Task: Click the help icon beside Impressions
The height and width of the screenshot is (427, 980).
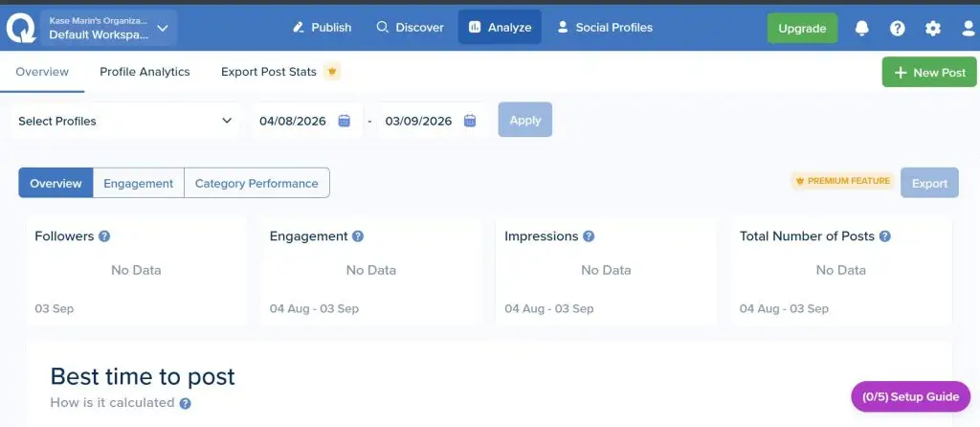Action: [x=589, y=236]
